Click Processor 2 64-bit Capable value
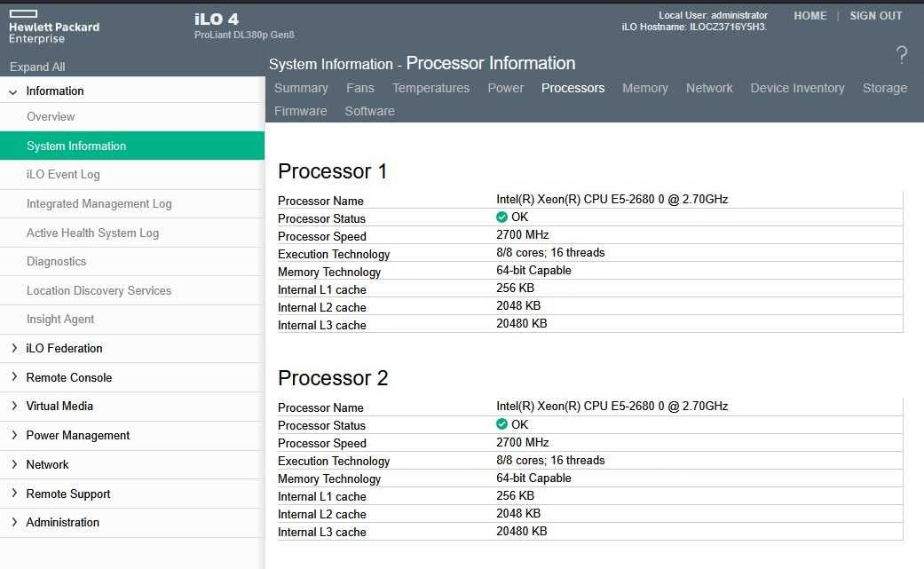924x569 pixels. click(533, 478)
